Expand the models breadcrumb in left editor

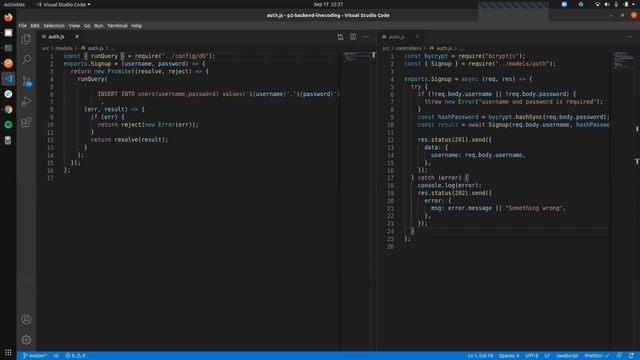(x=64, y=48)
